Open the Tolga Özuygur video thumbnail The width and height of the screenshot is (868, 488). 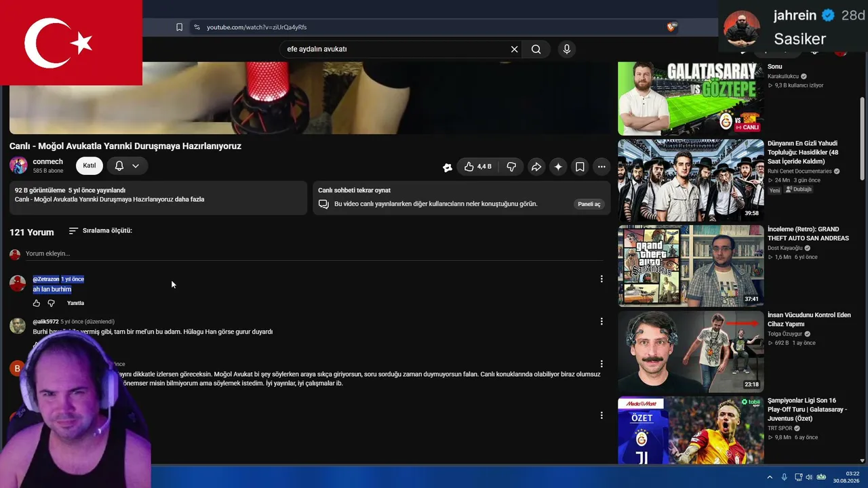(690, 351)
